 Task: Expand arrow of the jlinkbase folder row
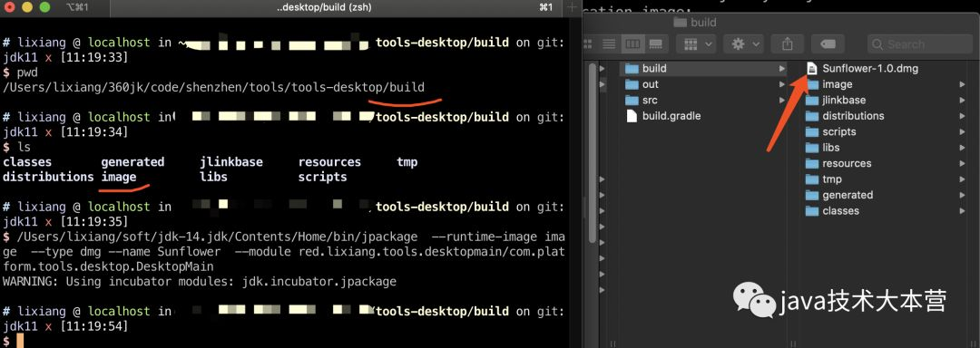(963, 100)
